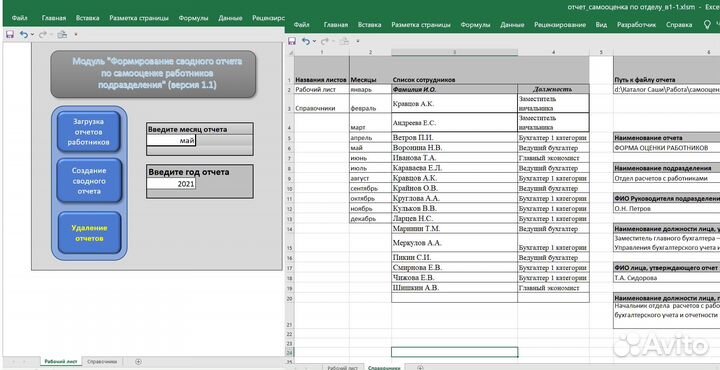Switch to Рабочий лист sheet in left window
The width and height of the screenshot is (720, 370).
pos(61,362)
